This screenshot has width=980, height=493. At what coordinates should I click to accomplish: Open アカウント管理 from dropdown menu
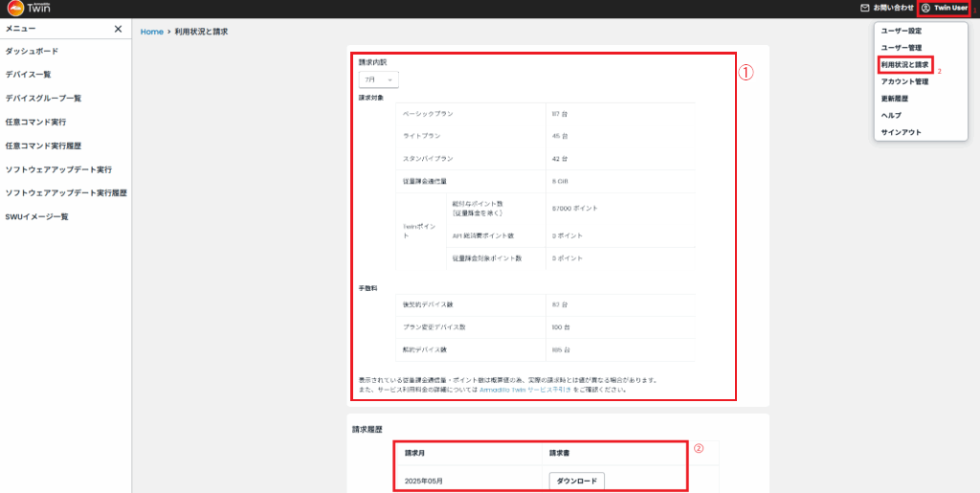click(904, 81)
